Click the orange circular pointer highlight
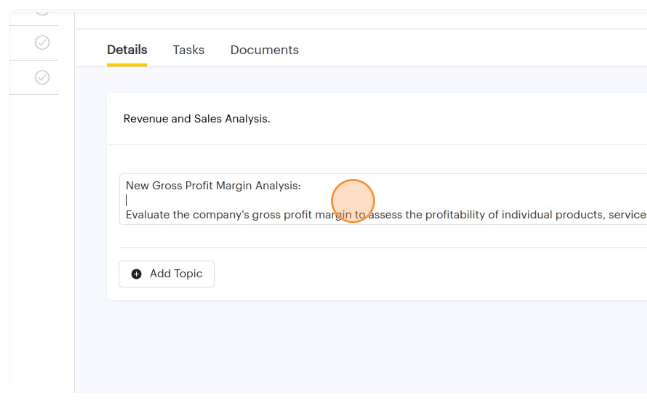 pyautogui.click(x=352, y=200)
